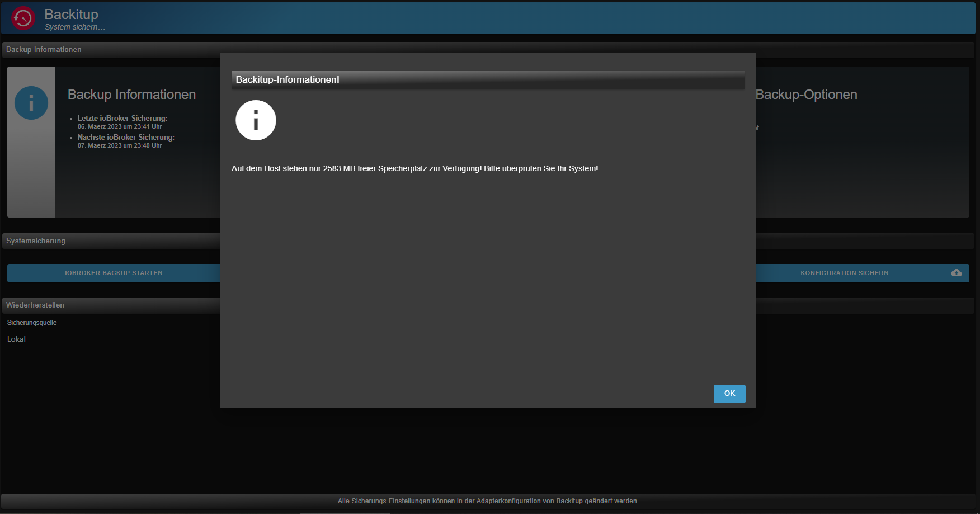Click the Backitup title text
Screen dimensions: 980x514
pos(71,14)
